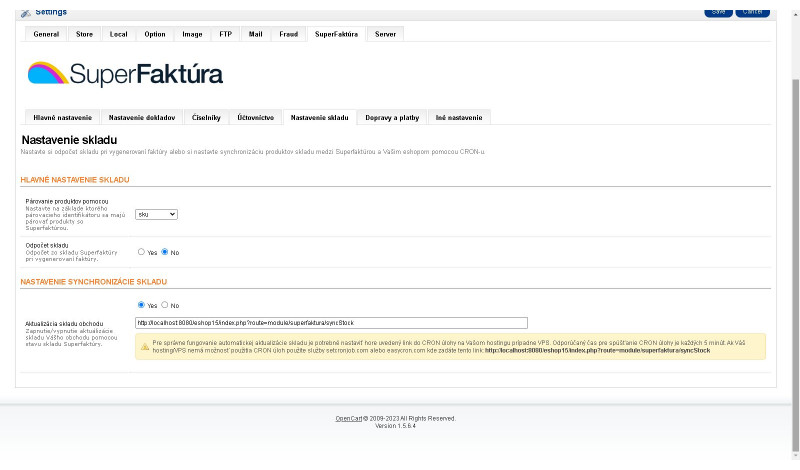
Task: Open the Účtovníctvo sub-tab
Action: click(x=256, y=117)
